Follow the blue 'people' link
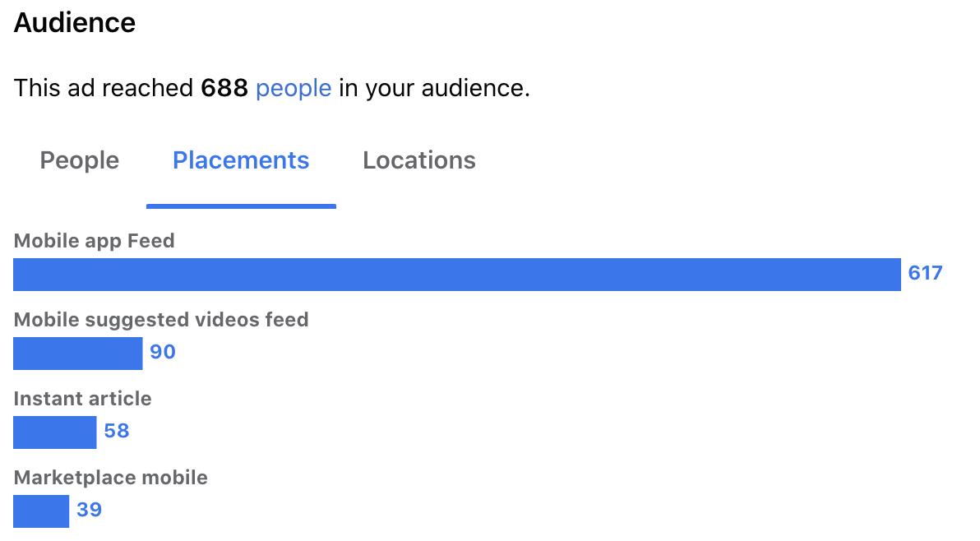Screen dimensions: 980x541 pyautogui.click(x=294, y=89)
